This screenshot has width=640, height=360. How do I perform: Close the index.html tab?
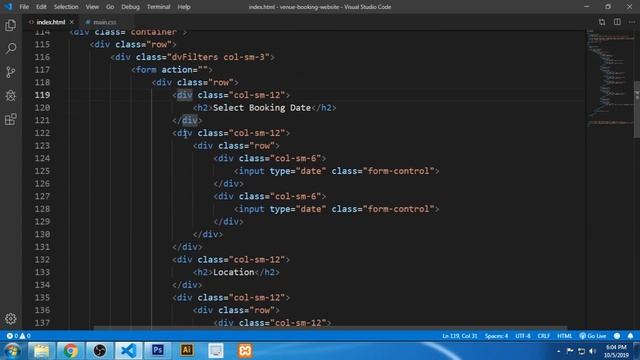(x=72, y=22)
